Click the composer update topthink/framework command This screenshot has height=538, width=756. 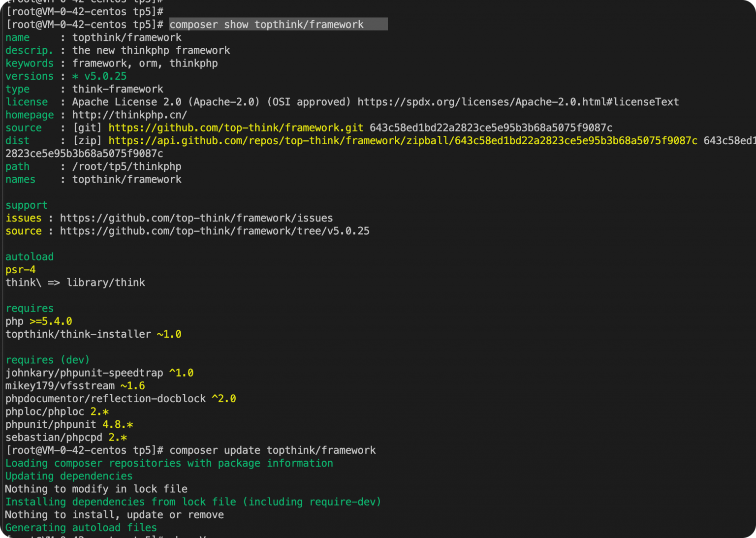click(272, 450)
